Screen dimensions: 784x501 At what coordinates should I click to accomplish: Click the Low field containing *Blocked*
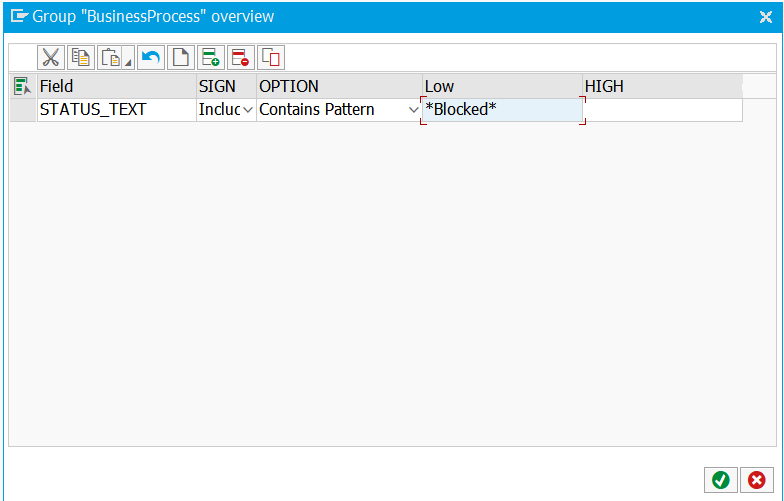(502, 110)
